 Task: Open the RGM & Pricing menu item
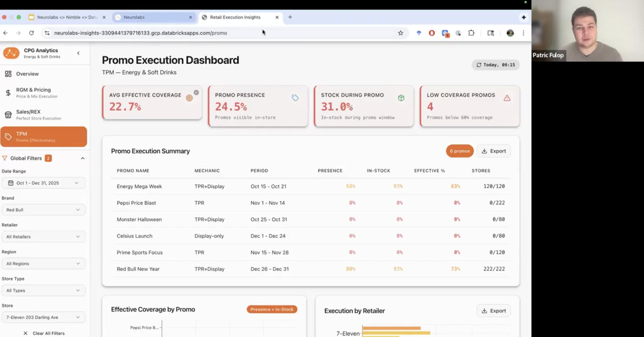[x=33, y=93]
